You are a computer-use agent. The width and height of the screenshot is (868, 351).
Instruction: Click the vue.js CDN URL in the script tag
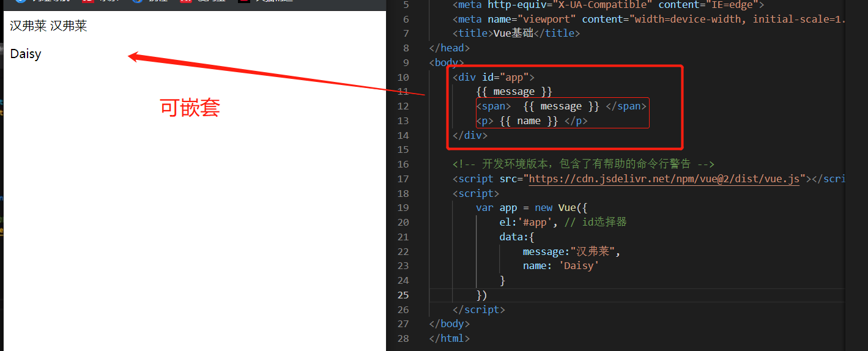click(664, 179)
